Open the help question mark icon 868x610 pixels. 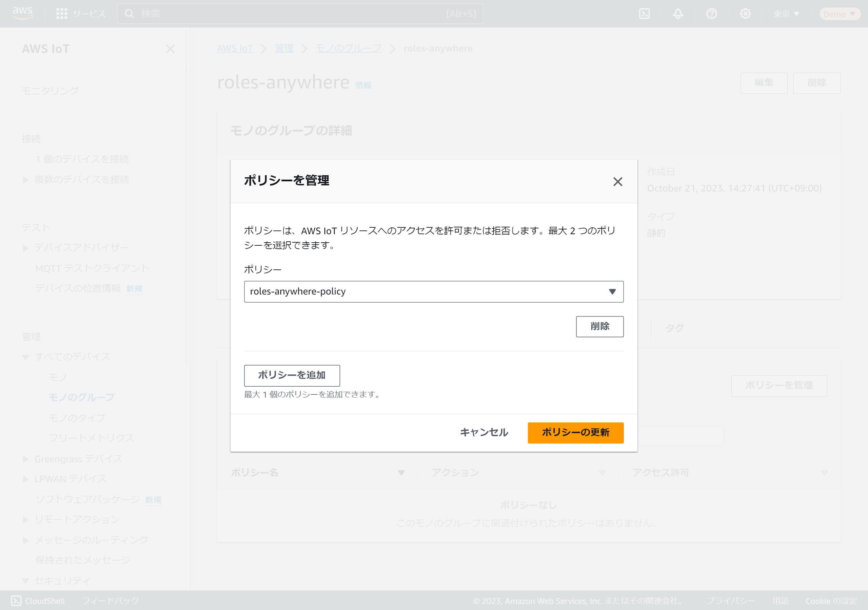pyautogui.click(x=711, y=14)
